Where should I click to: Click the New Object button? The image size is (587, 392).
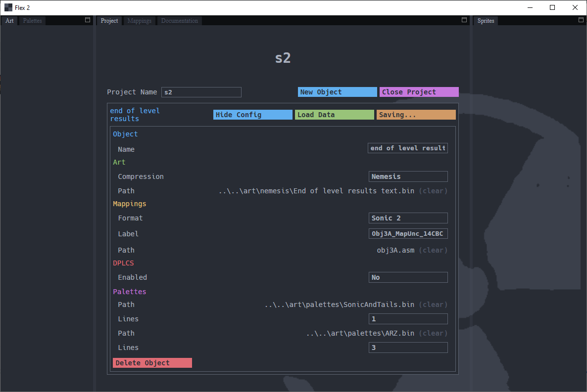tap(337, 92)
